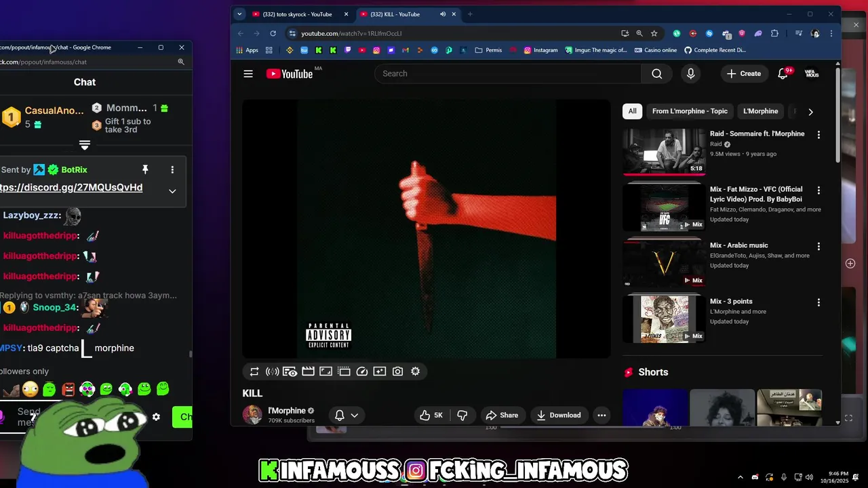Unpin the BotRix pinned message
The width and height of the screenshot is (868, 488).
[145, 169]
